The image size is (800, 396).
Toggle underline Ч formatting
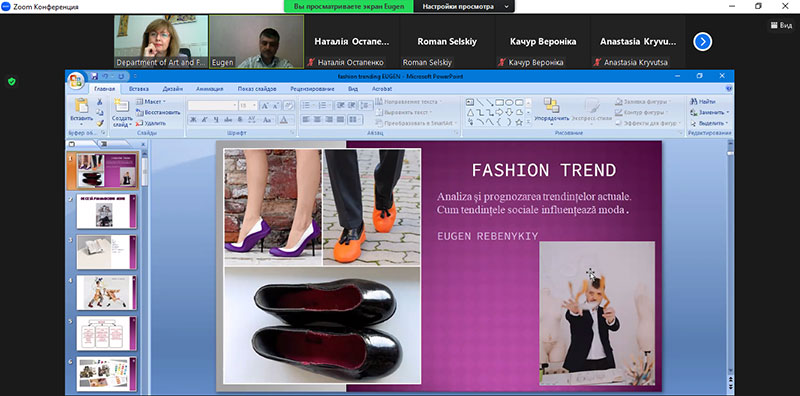pos(216,119)
